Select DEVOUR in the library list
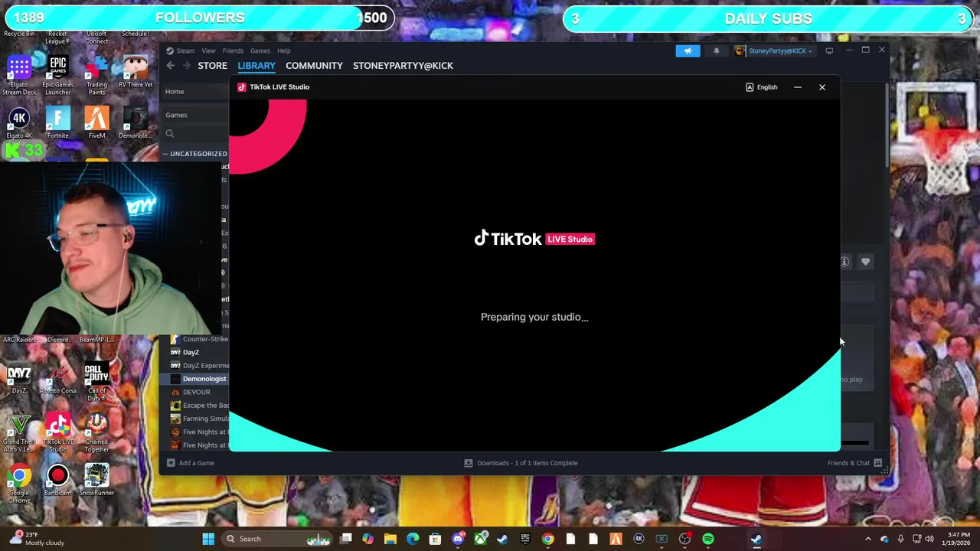Screen dimensions: 980x551 coord(196,392)
